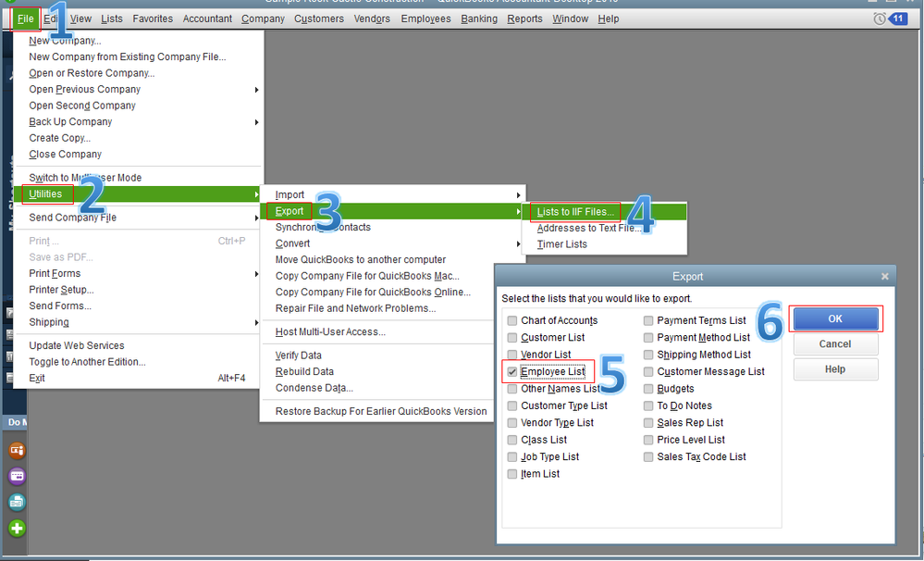
Task: Check the To Do Notes checkbox
Action: point(648,405)
